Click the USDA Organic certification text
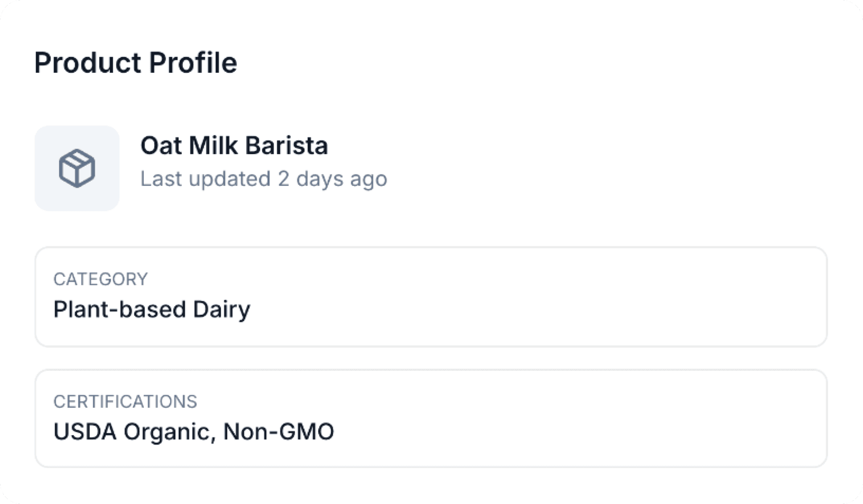The width and height of the screenshot is (863, 504). click(134, 432)
